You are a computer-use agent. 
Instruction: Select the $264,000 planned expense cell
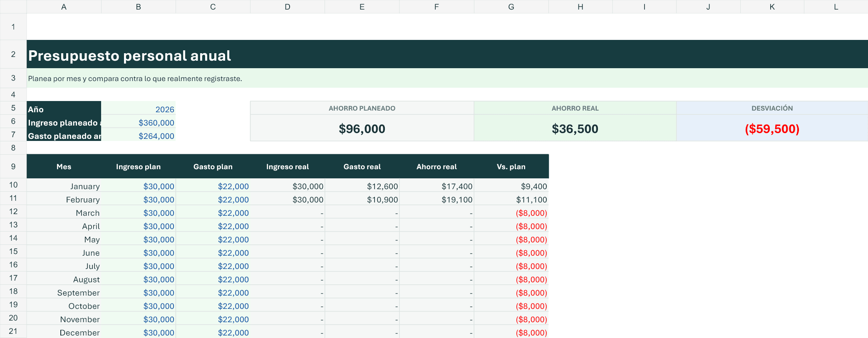pyautogui.click(x=139, y=135)
